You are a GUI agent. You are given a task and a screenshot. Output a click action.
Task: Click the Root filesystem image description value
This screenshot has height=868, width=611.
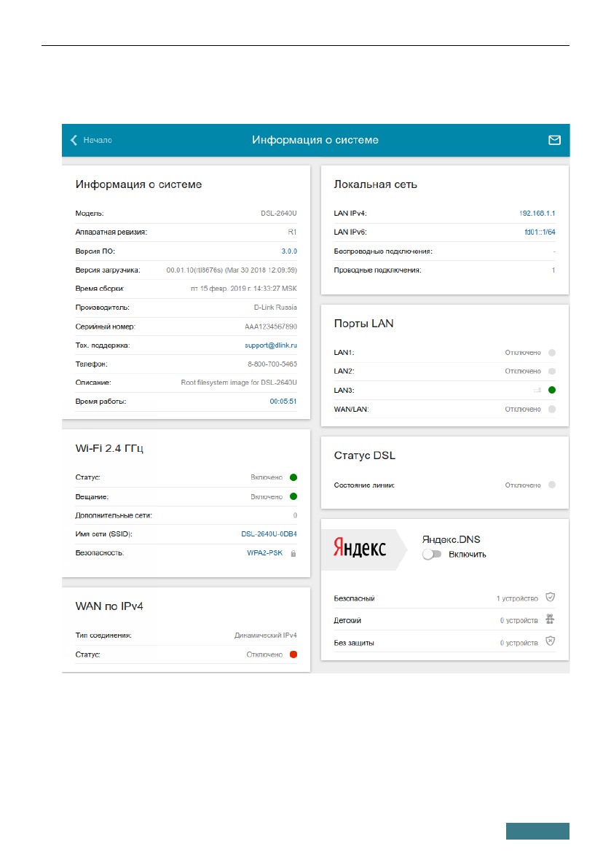coord(238,383)
